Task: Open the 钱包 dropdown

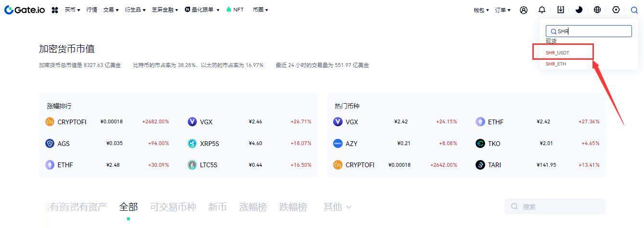Action: click(481, 10)
